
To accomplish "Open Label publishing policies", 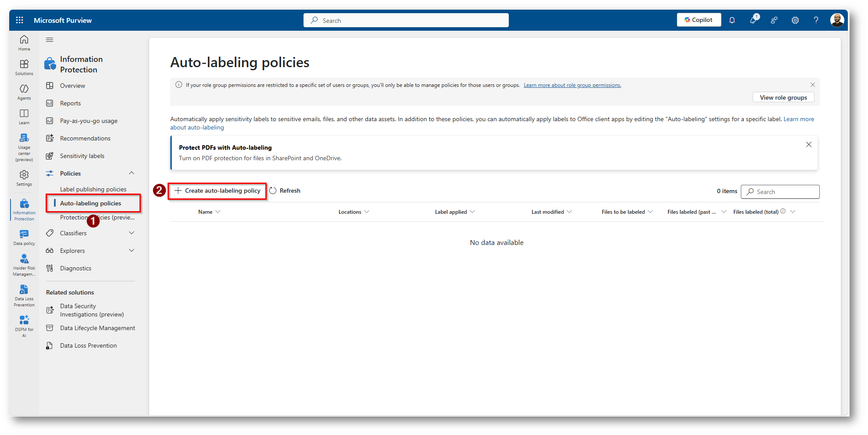I will coord(93,189).
